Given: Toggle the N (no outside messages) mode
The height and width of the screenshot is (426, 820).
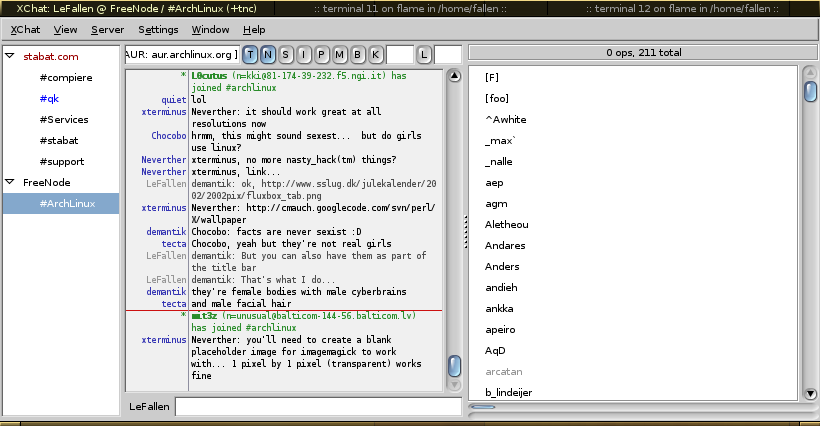Looking at the screenshot, I should 268,53.
